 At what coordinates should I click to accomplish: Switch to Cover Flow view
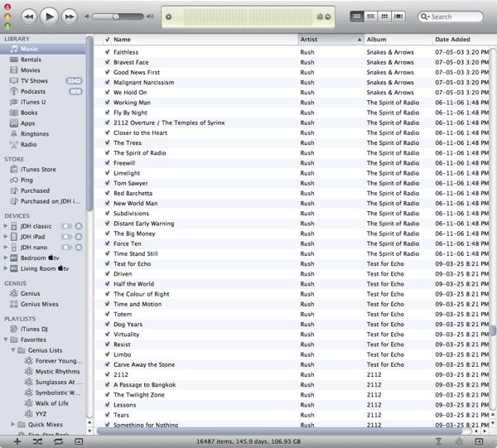point(398,17)
